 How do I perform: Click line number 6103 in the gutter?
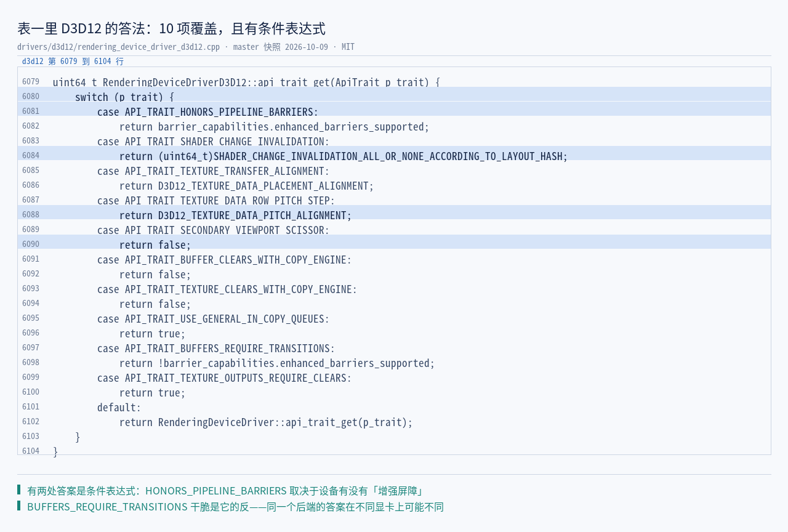point(31,437)
